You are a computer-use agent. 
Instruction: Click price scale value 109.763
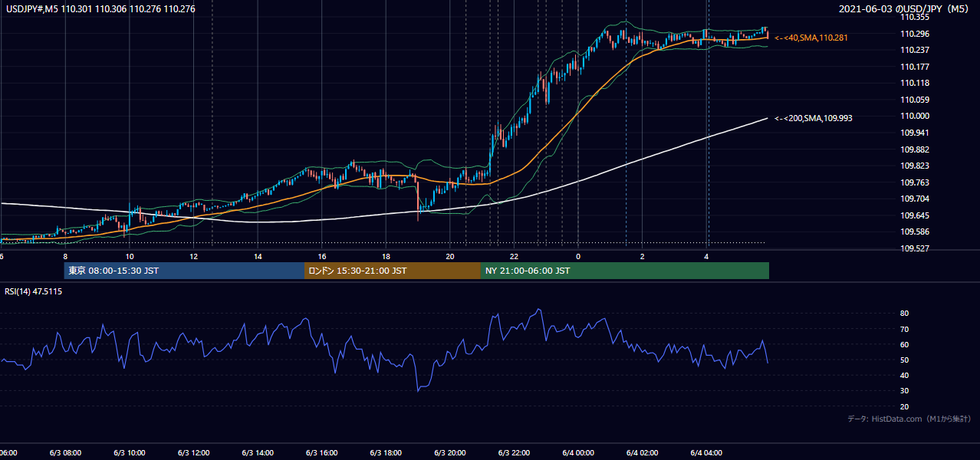914,182
